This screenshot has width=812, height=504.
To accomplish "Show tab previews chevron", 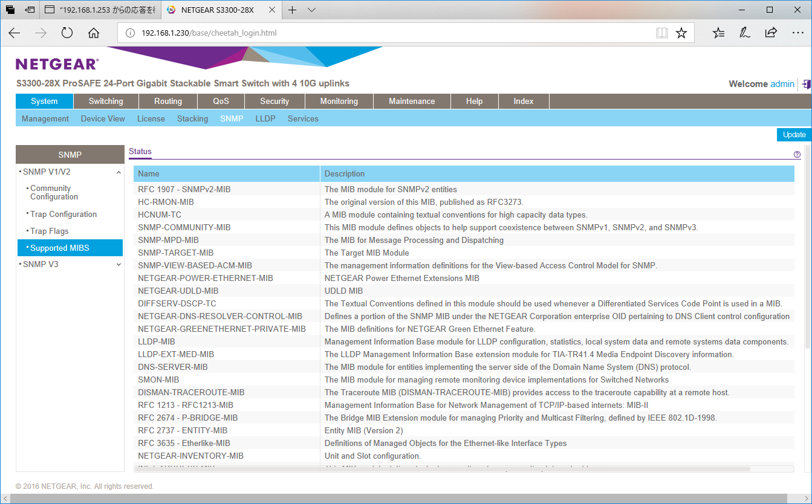I will coord(311,10).
